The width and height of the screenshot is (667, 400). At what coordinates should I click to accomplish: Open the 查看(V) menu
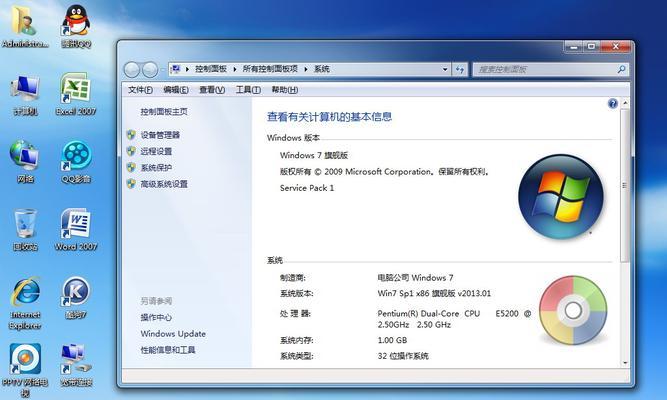[x=212, y=90]
